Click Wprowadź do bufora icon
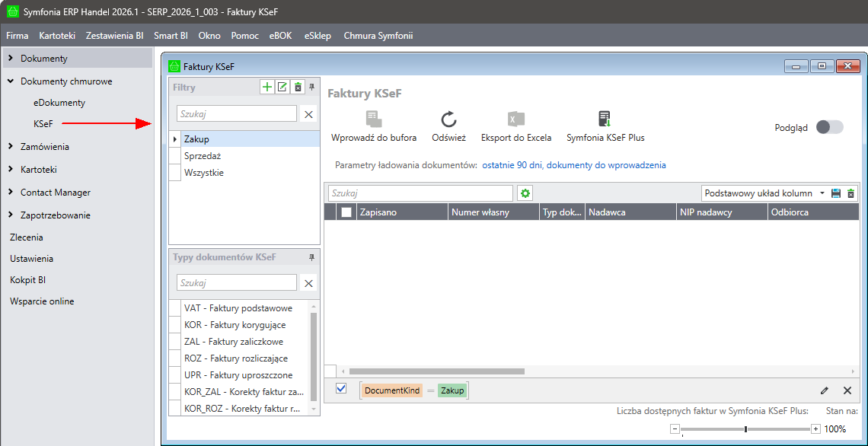Image resolution: width=868 pixels, height=446 pixels. pyautogui.click(x=373, y=119)
